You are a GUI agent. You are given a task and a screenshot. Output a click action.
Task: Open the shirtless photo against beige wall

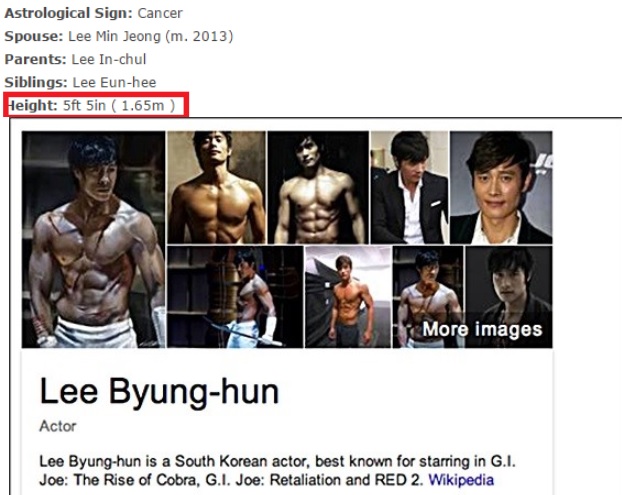(x=216, y=187)
